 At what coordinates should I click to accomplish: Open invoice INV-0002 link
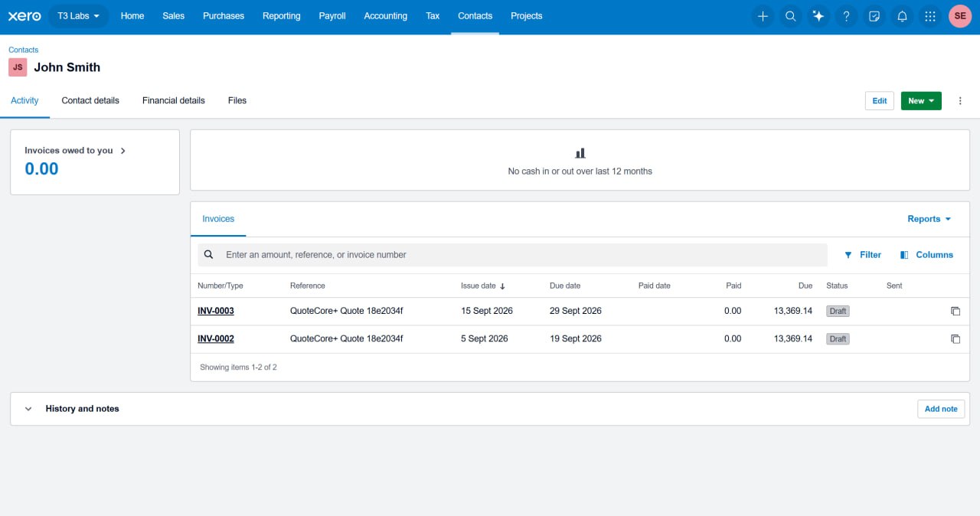[216, 339]
